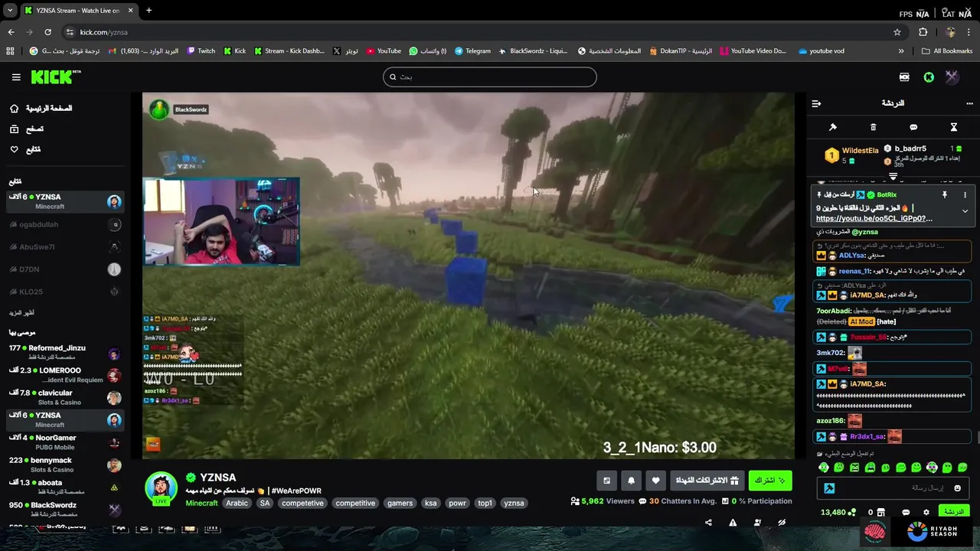The width and height of the screenshot is (980, 551).
Task: Click the competetive tag
Action: point(302,504)
